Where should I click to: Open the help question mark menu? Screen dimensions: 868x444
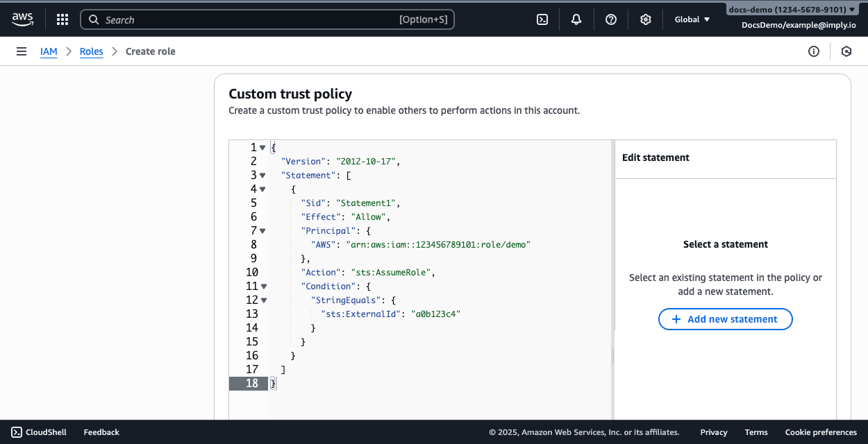tap(611, 19)
